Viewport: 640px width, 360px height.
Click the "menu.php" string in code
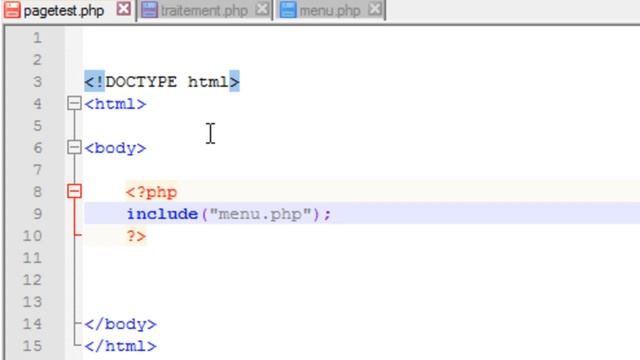pos(260,213)
